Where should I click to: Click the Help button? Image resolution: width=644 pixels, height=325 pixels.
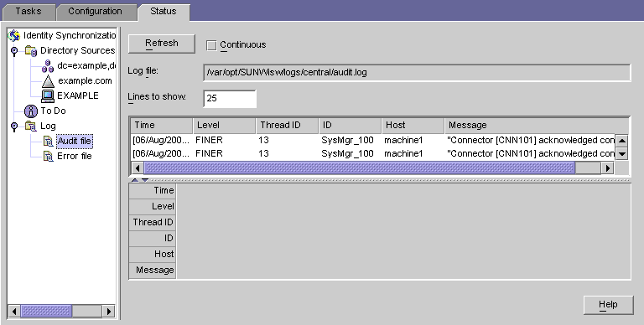pos(608,305)
